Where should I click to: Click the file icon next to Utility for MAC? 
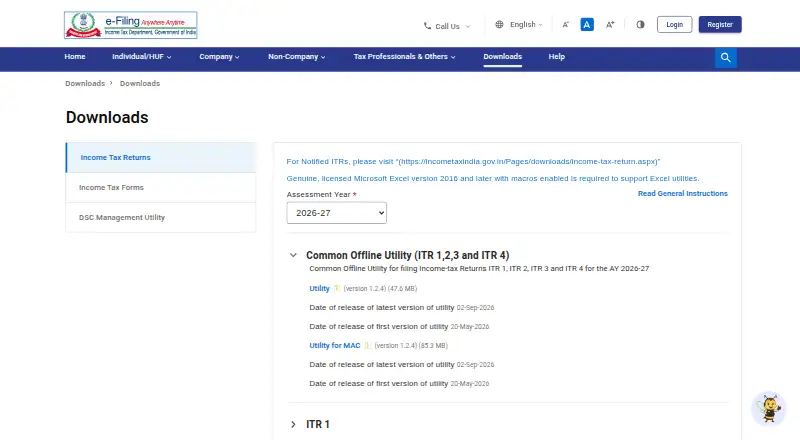[367, 346]
